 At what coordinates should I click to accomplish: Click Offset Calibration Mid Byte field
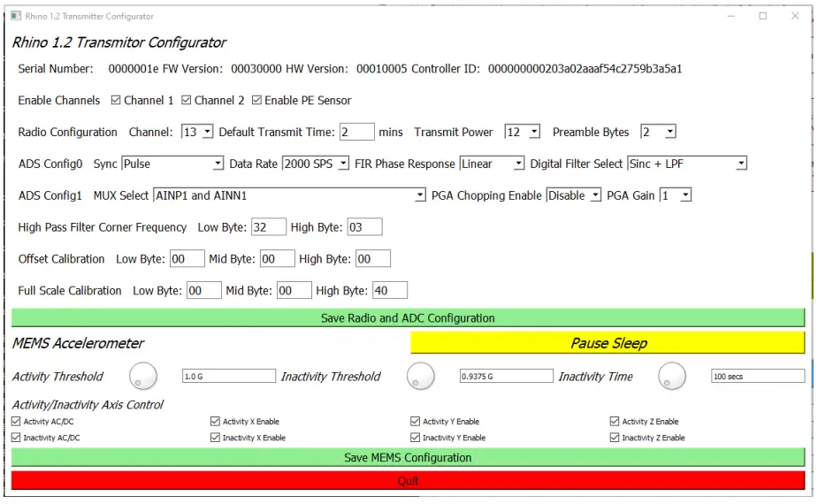pyautogui.click(x=277, y=259)
